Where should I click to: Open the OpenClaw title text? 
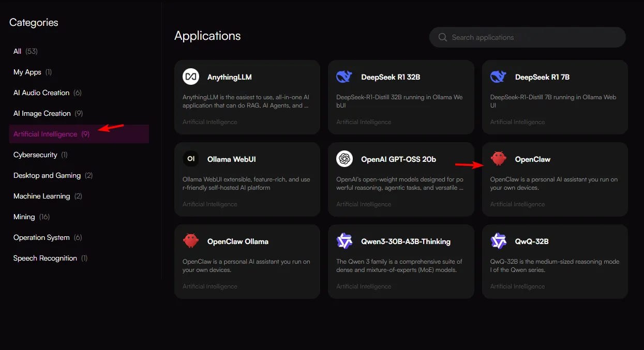(x=533, y=159)
